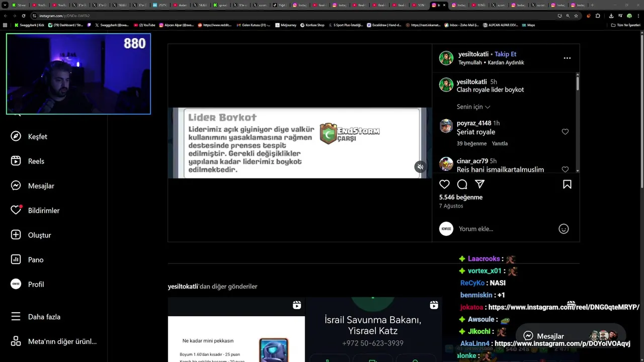
Task: Open Maps bookmark
Action: tap(528, 25)
